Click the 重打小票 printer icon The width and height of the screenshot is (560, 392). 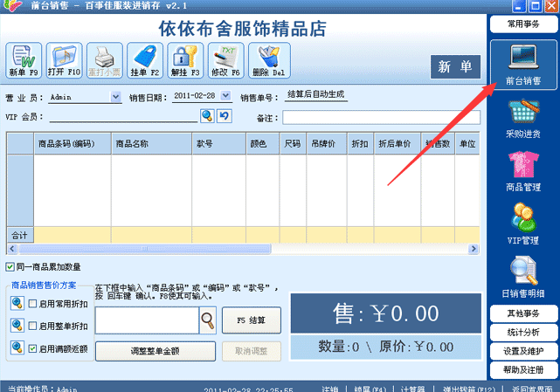click(105, 60)
